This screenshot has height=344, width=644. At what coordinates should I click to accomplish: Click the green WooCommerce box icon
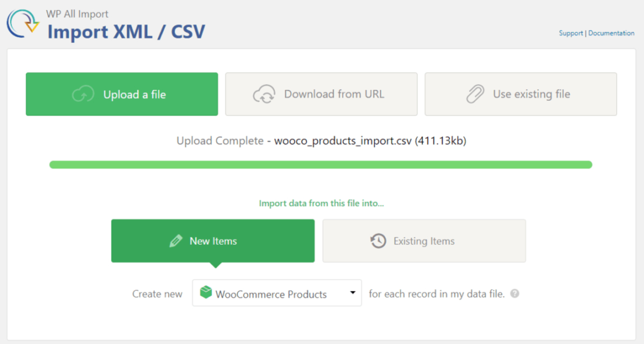(x=206, y=293)
